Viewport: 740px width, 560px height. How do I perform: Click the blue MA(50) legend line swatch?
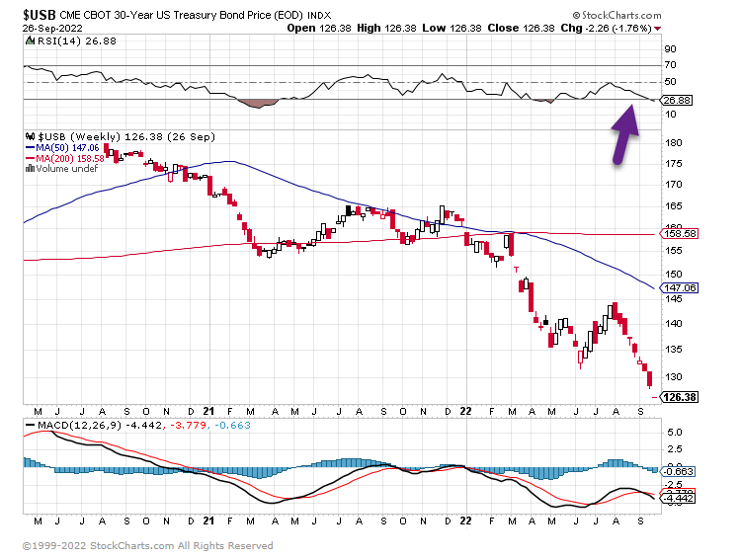click(30, 148)
